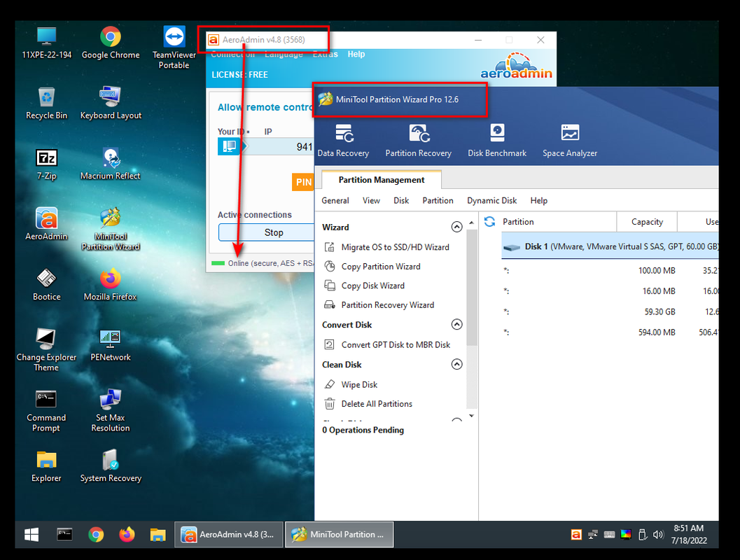This screenshot has width=740, height=560.
Task: Open System Recovery desktop icon
Action: [x=111, y=465]
